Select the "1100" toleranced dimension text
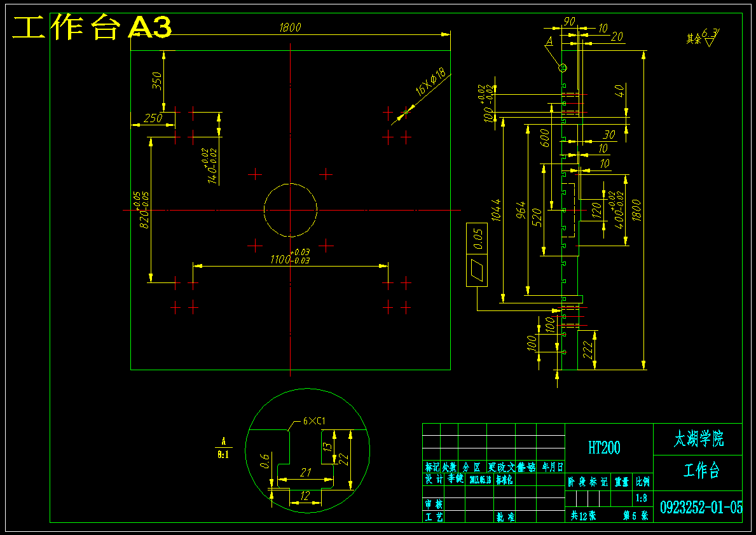Image resolution: width=756 pixels, height=535 pixels. click(290, 256)
